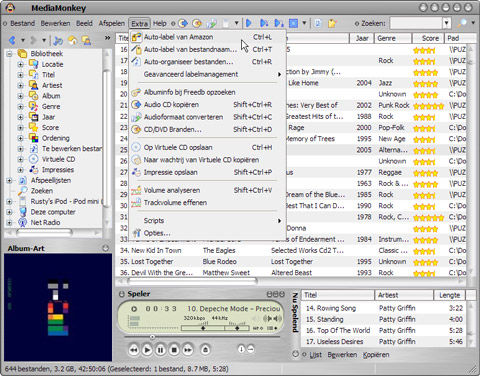This screenshot has width=480, height=376.
Task: Open the Zoeken search dropdown arrow
Action: click(x=447, y=23)
